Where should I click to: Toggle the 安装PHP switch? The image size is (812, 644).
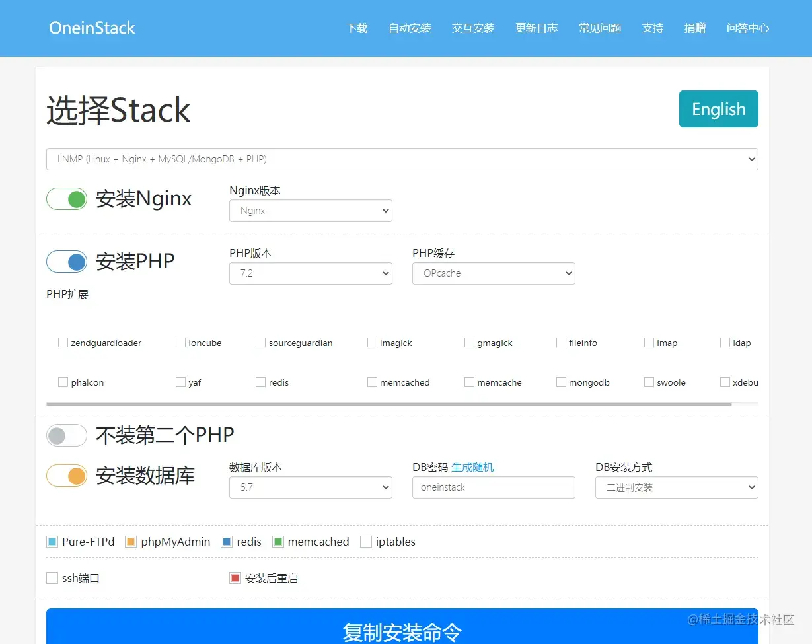tap(67, 262)
